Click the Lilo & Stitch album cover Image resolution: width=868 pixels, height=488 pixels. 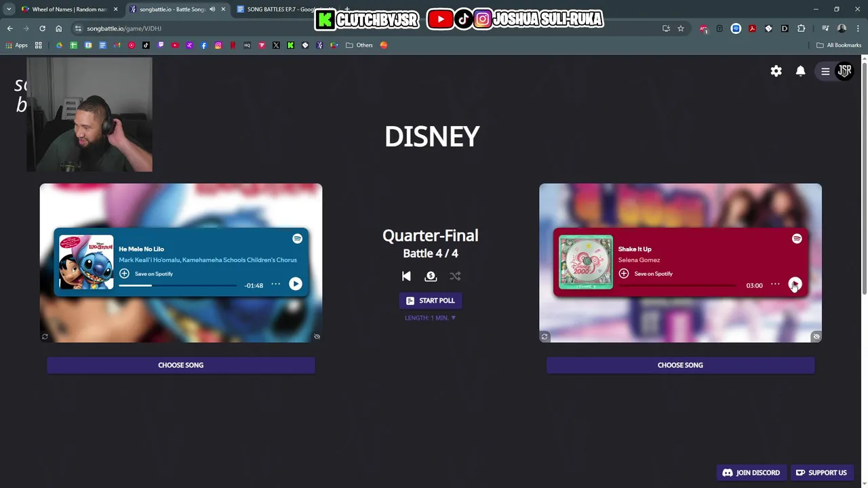(x=86, y=262)
